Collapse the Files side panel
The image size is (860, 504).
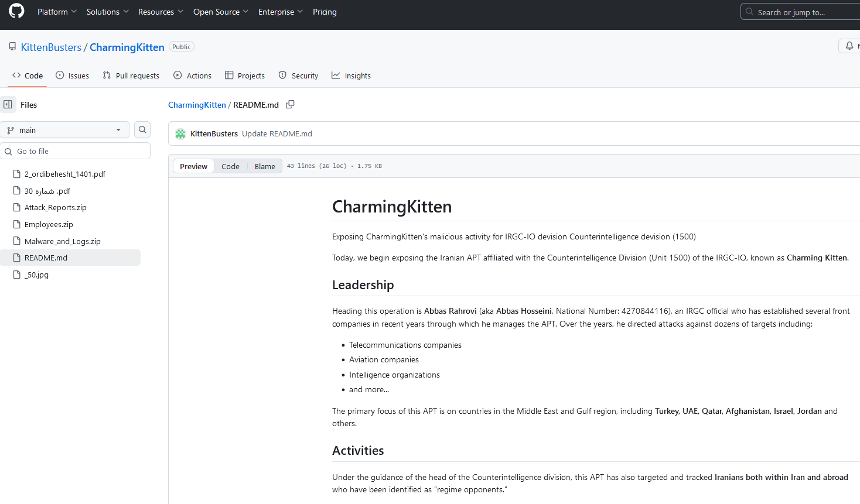(x=8, y=105)
